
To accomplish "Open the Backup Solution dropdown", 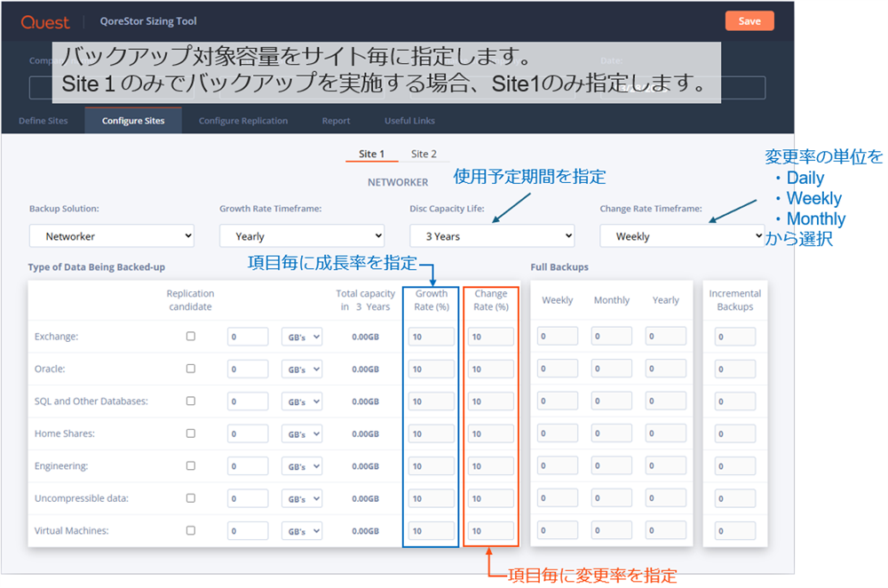I will tap(112, 236).
